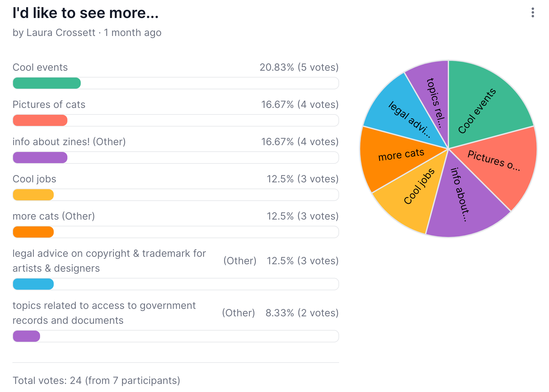
Task: Select the Pictures of cats progress bar
Action: (x=40, y=120)
